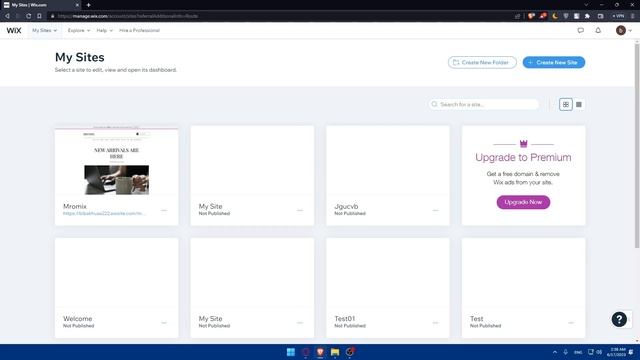Select the Jgucvb site card
The image size is (640, 360).
(388, 176)
